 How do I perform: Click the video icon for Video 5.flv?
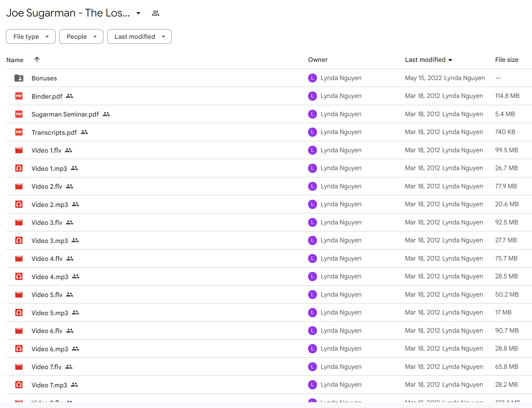coord(19,295)
